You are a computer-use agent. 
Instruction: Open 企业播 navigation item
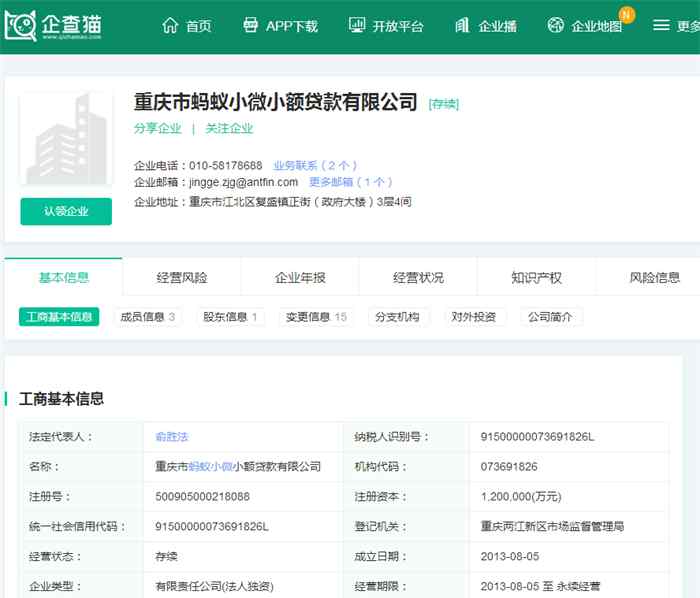click(x=497, y=26)
